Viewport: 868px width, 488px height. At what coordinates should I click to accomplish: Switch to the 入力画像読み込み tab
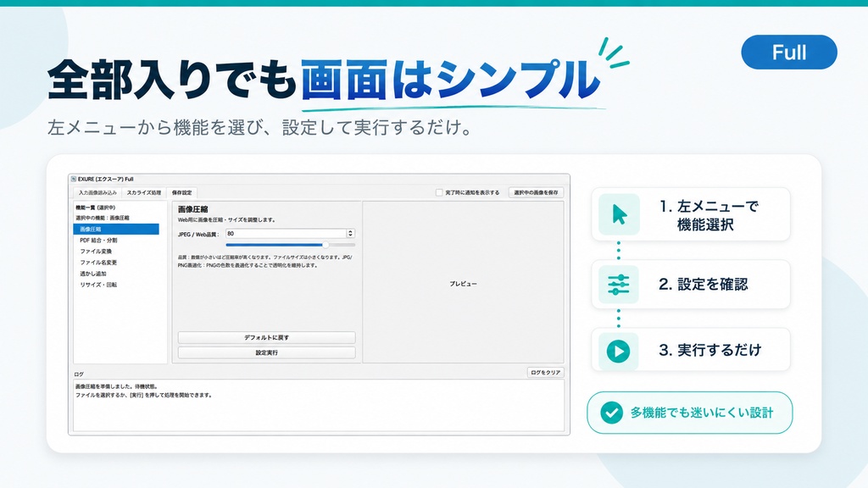click(x=97, y=192)
